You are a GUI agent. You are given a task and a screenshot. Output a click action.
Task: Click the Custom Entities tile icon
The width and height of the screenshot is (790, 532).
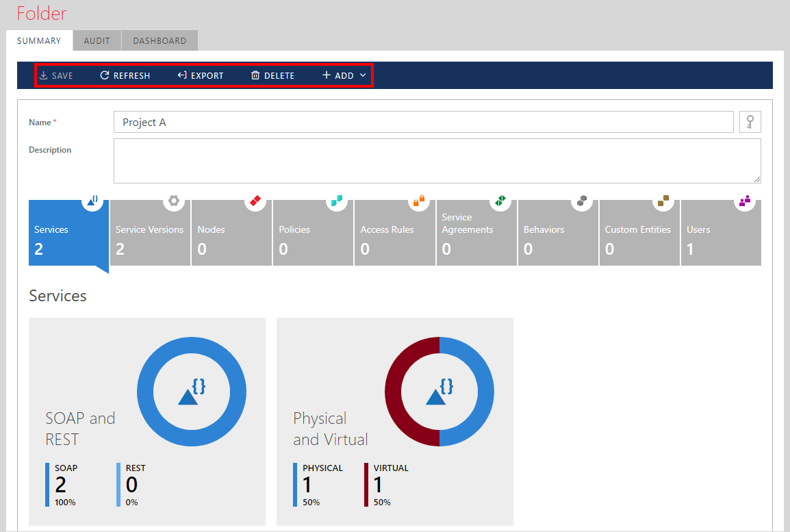[663, 201]
